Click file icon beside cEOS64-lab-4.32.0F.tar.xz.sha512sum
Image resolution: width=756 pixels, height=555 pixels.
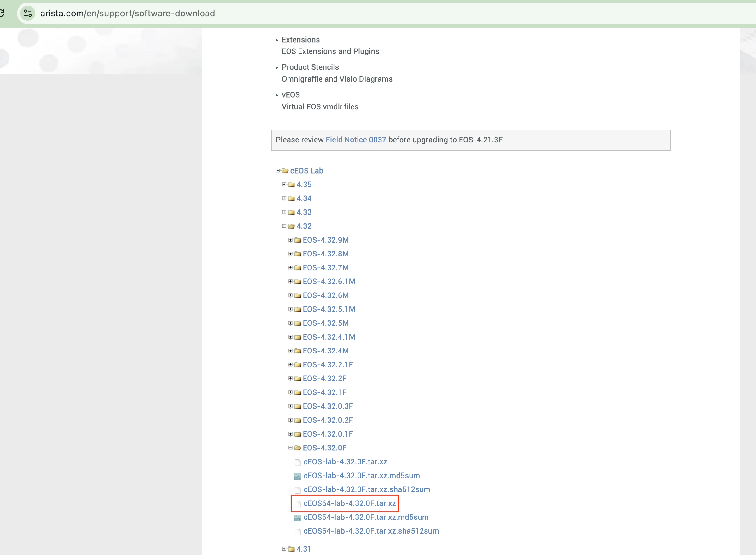[298, 531]
